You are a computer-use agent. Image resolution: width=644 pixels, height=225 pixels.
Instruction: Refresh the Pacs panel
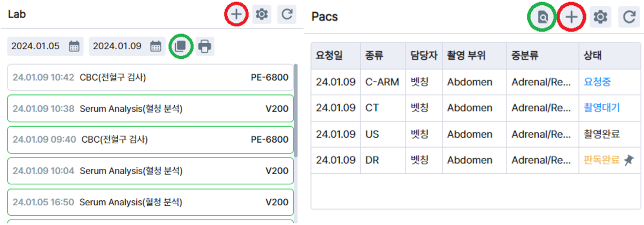coord(629,17)
